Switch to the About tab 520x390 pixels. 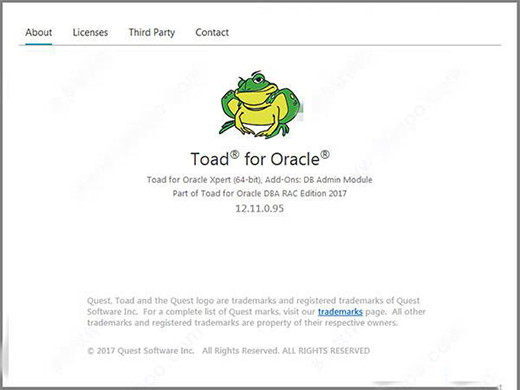[x=38, y=33]
